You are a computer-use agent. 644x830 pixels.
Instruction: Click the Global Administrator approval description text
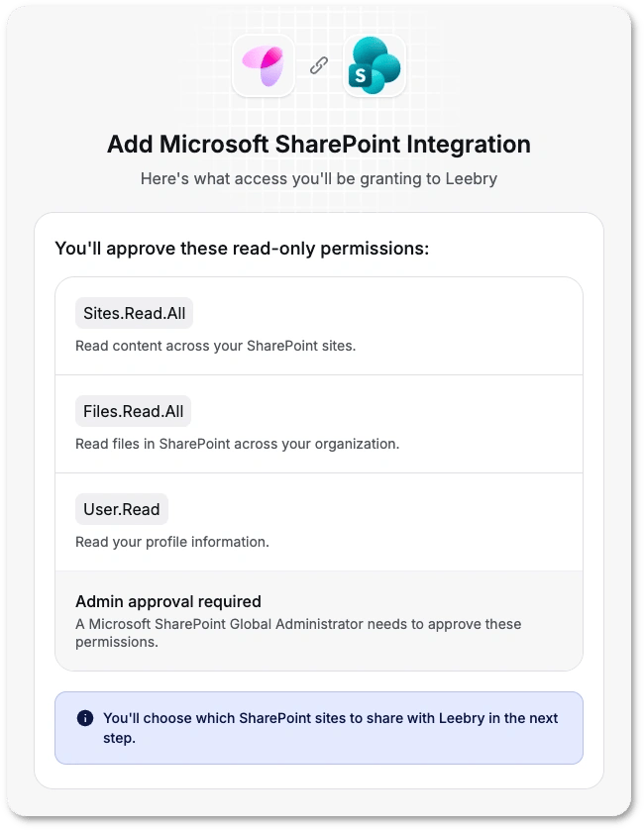(298, 633)
